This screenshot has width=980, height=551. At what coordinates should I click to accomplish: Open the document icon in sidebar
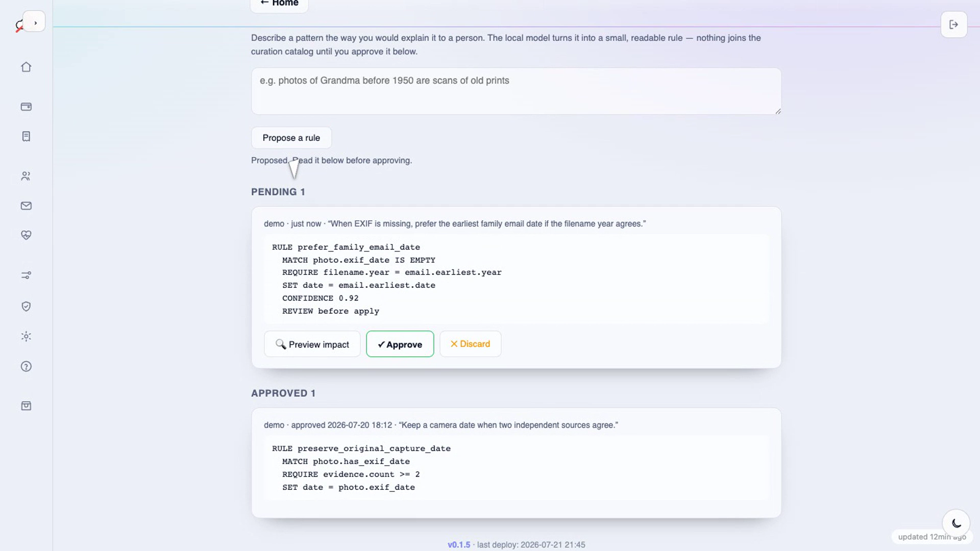tap(26, 136)
